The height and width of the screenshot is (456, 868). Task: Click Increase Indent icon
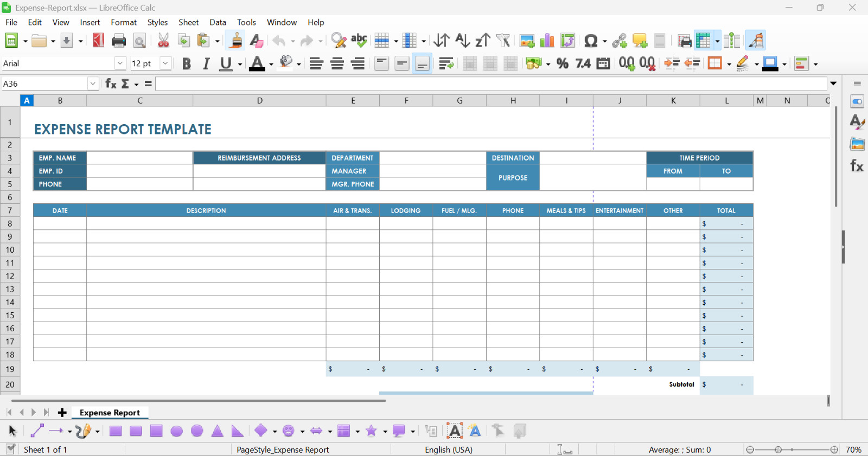click(672, 63)
